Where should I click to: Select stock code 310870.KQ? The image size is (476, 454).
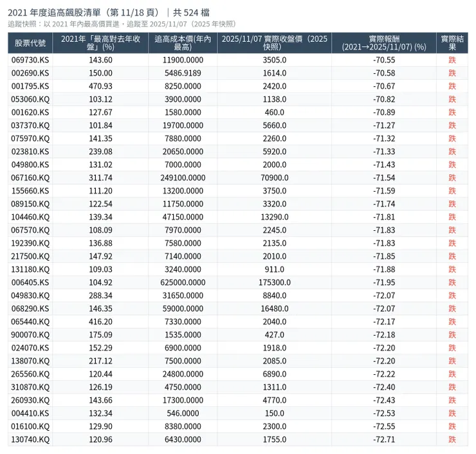tap(30, 387)
